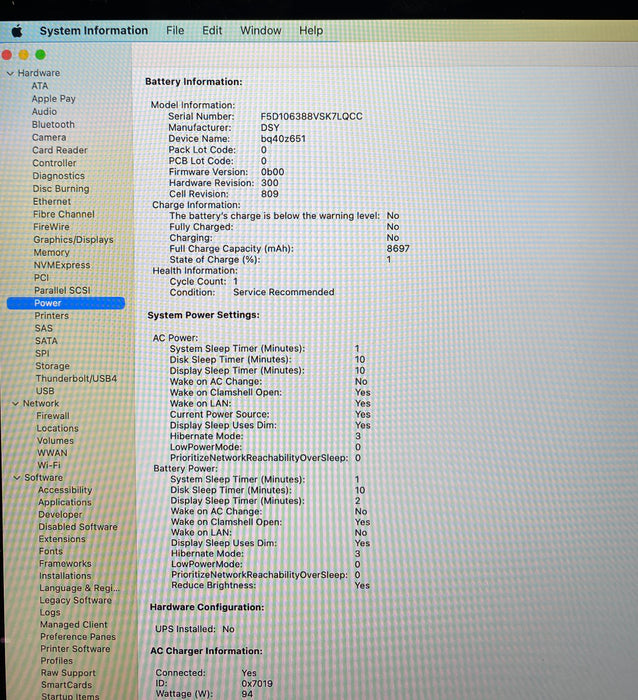Click the device name bq40z651
The image size is (638, 700).
point(283,139)
